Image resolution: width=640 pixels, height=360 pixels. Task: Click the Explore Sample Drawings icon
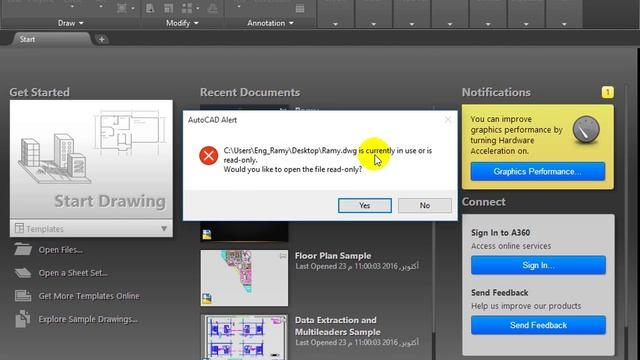click(22, 319)
